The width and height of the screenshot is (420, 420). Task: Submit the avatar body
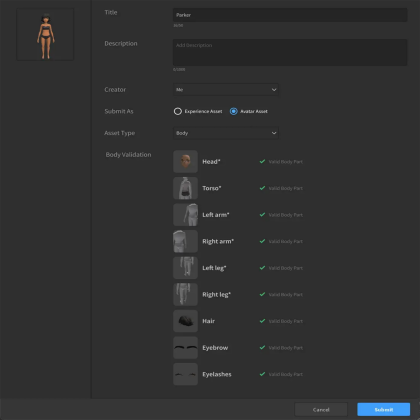(384, 410)
